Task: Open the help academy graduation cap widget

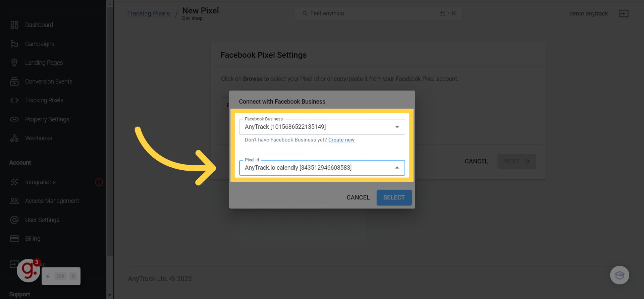Action: coord(620,275)
